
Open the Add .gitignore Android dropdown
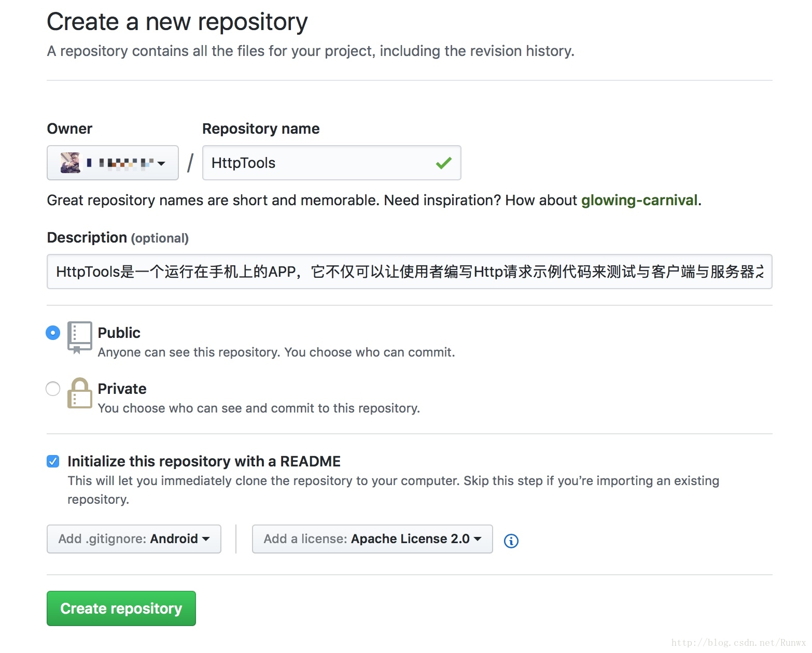(x=134, y=539)
